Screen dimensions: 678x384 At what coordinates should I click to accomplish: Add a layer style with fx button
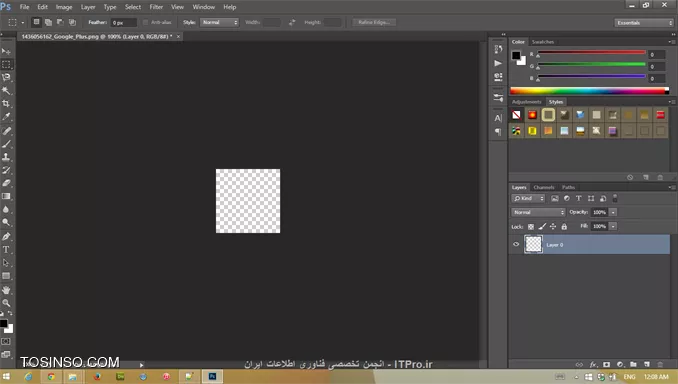pos(593,365)
